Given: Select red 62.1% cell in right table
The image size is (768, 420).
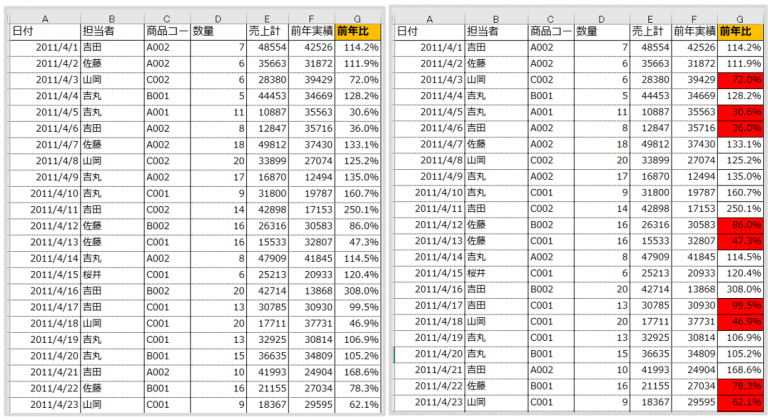Looking at the screenshot, I should (740, 402).
